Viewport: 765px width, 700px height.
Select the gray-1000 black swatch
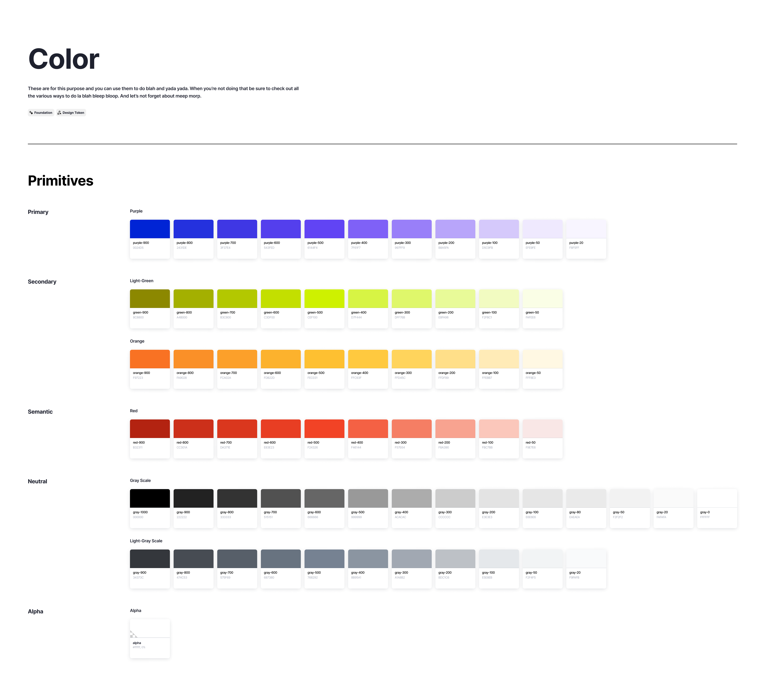point(149,498)
